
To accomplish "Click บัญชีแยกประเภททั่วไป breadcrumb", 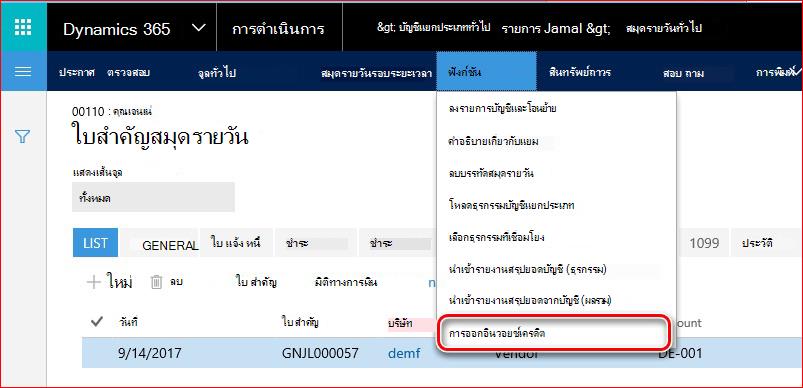I will click(444, 28).
